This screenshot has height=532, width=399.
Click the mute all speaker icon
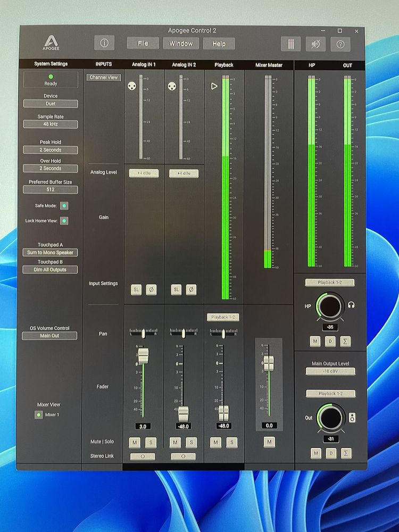(x=315, y=44)
